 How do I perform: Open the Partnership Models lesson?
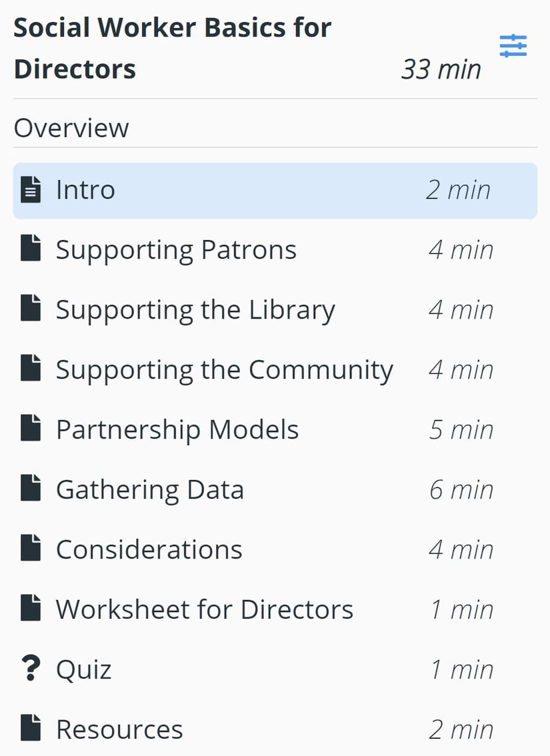(x=177, y=429)
